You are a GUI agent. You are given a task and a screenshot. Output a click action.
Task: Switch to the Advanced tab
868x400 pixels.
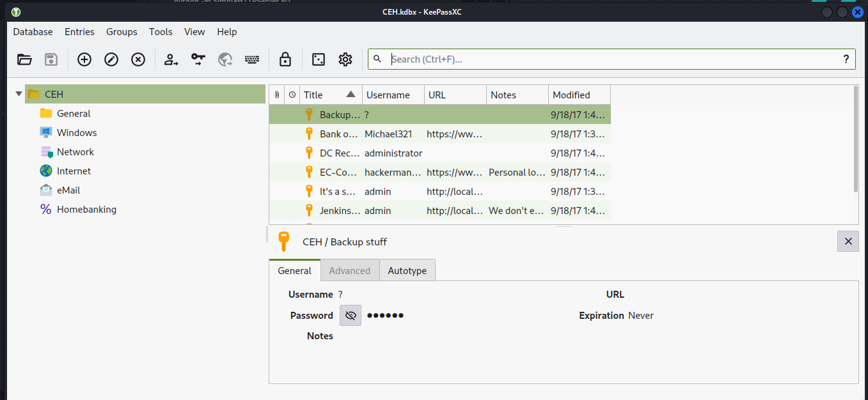coord(350,270)
